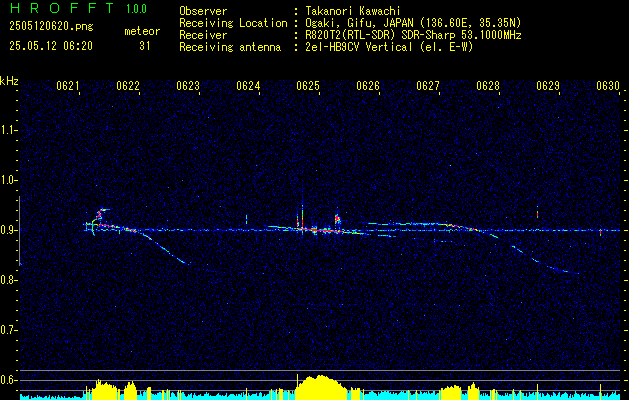This screenshot has height=400, width=629.
Task: Click the 0625 time marker
Action: click(308, 85)
